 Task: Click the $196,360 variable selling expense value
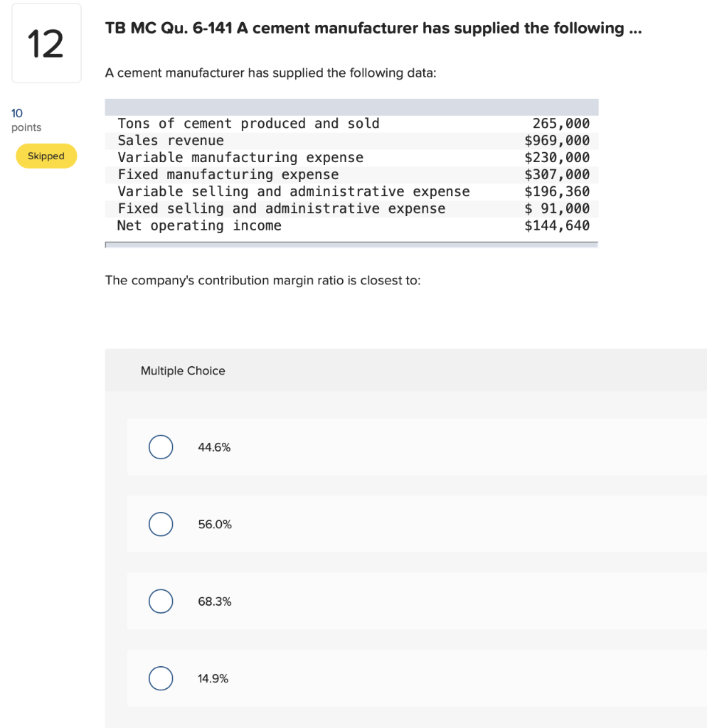tap(557, 192)
